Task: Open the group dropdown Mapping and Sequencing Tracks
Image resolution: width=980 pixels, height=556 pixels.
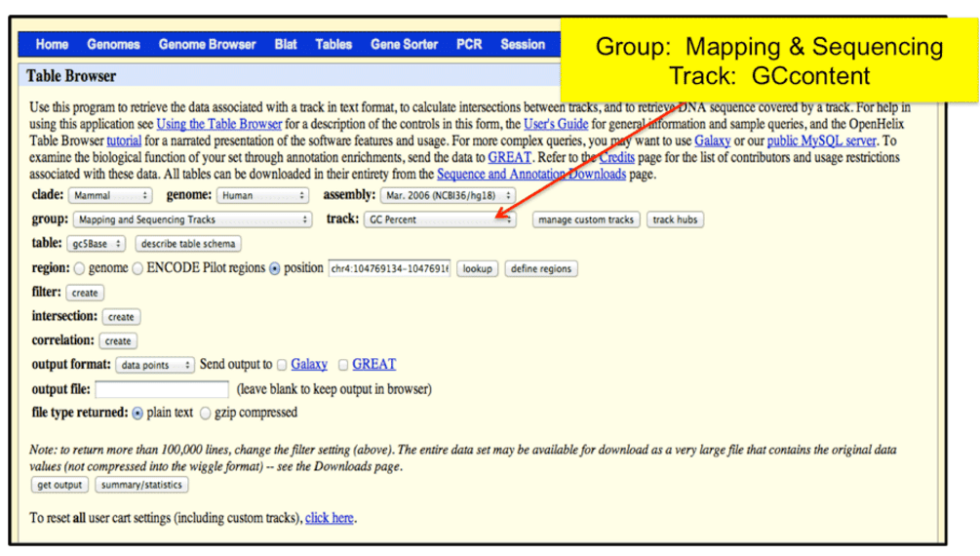Action: point(192,219)
